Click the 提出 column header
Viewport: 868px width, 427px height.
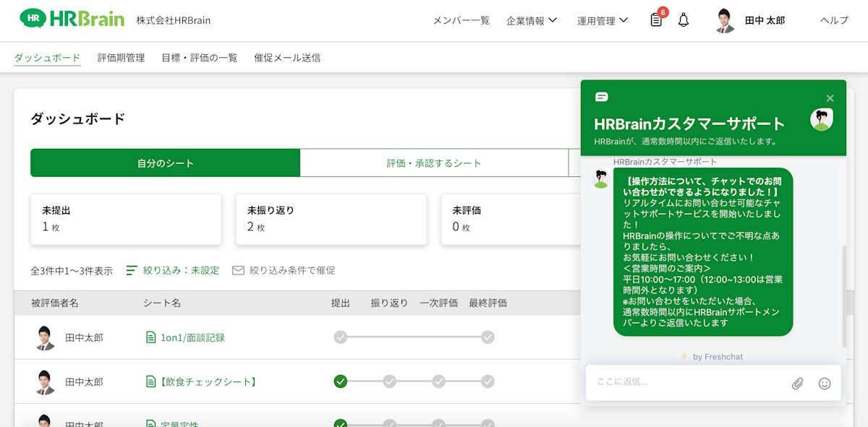pyautogui.click(x=341, y=303)
